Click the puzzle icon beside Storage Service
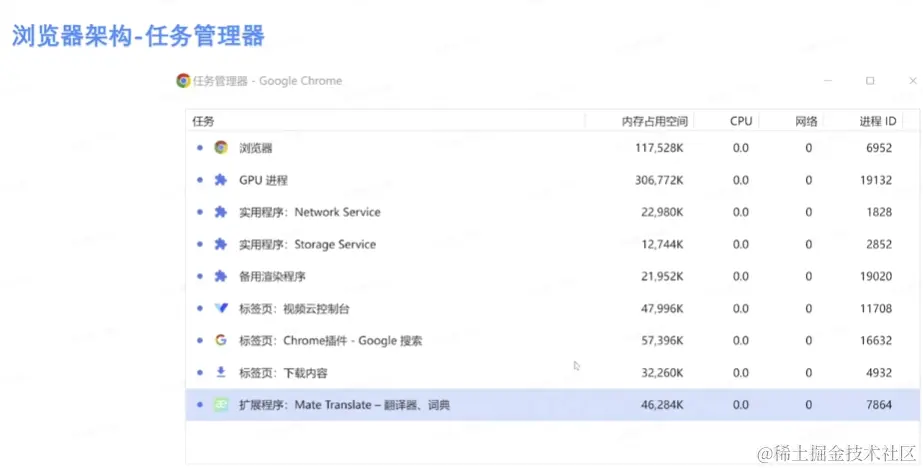923x470 pixels. 221,244
